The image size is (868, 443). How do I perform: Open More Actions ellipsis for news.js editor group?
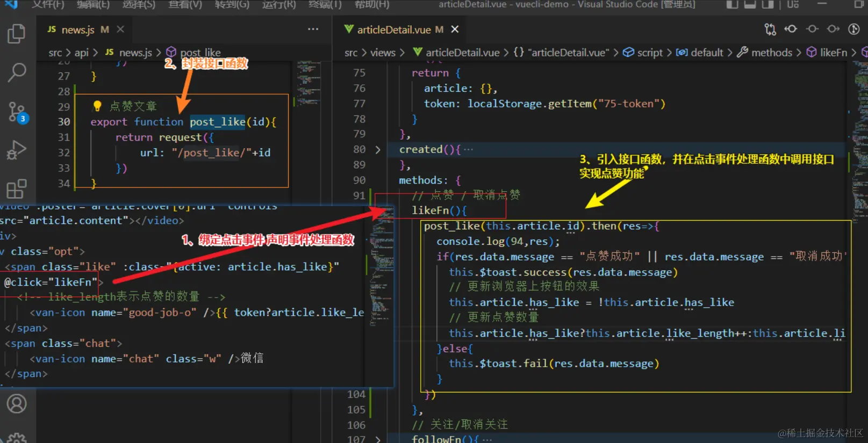pos(313,29)
